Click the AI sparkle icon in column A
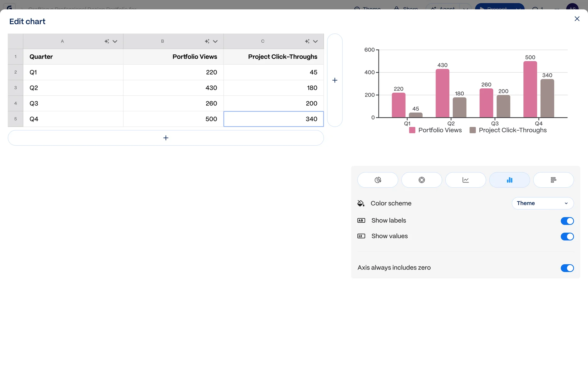The height and width of the screenshot is (368, 588). (x=107, y=41)
